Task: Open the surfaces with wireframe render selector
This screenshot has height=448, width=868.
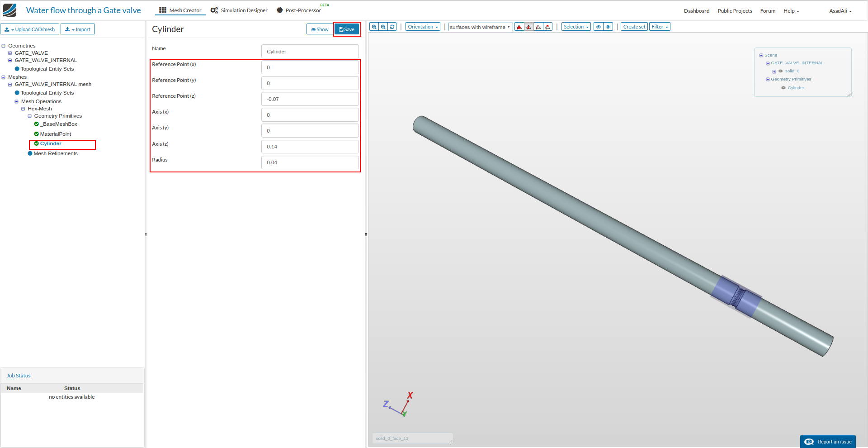Action: point(480,27)
